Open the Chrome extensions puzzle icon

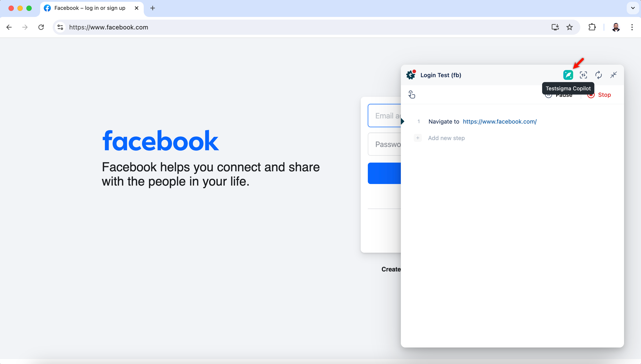(x=592, y=27)
